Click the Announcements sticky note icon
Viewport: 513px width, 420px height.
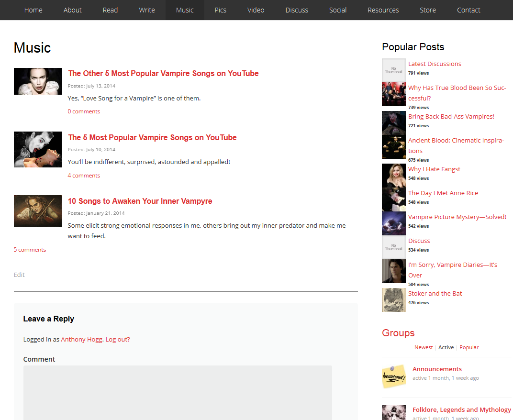click(x=393, y=376)
